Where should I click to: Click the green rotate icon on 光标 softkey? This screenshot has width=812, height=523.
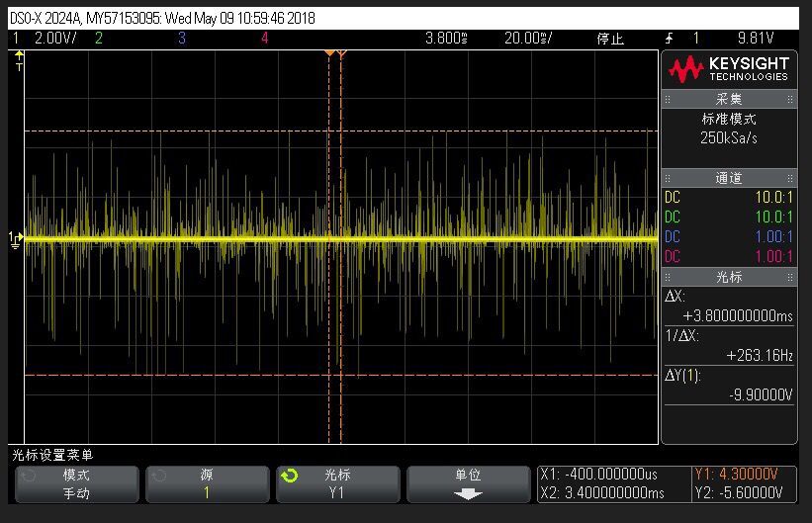[290, 476]
